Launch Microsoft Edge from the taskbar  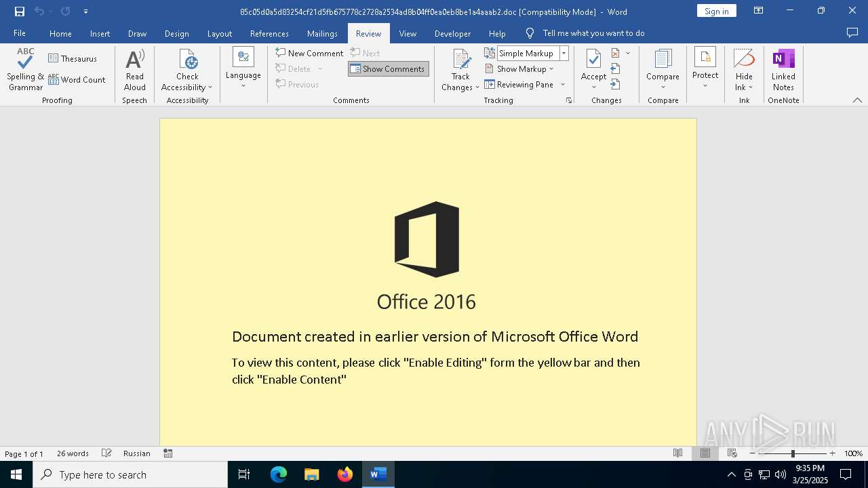click(279, 474)
